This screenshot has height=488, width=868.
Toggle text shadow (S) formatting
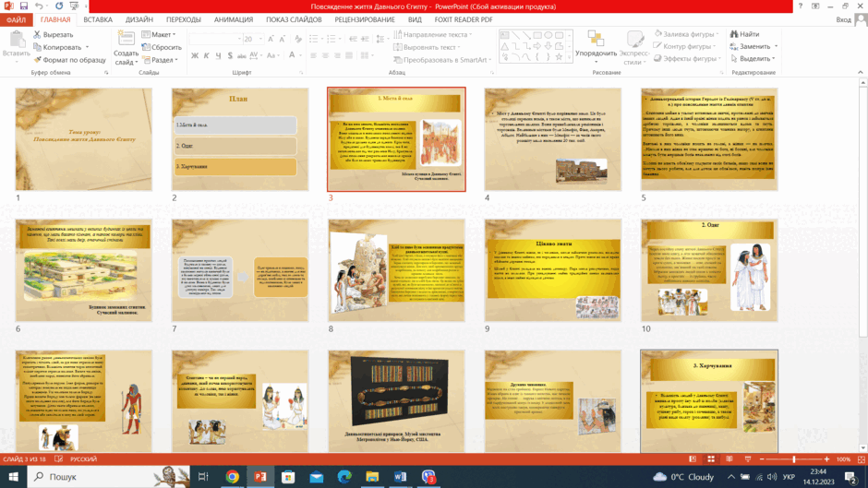pyautogui.click(x=230, y=55)
